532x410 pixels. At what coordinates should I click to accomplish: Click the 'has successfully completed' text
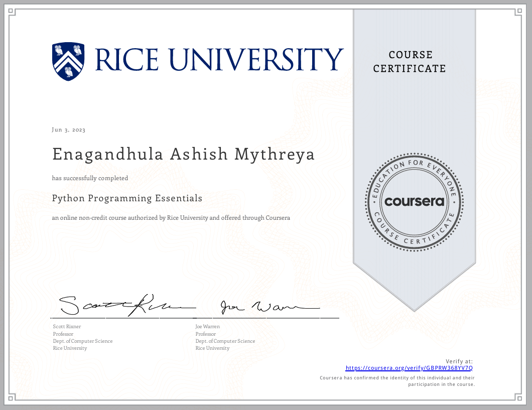point(90,178)
